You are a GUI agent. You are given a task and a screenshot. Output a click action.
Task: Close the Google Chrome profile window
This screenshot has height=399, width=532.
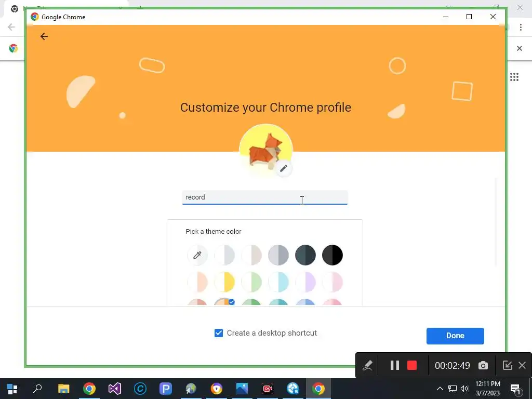(493, 17)
